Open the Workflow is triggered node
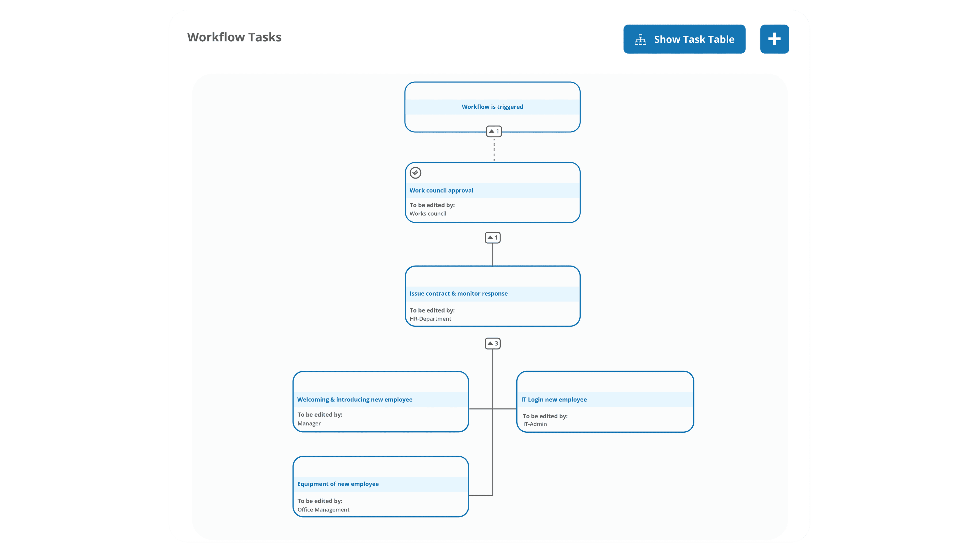This screenshot has height=551, width=980. (x=492, y=107)
